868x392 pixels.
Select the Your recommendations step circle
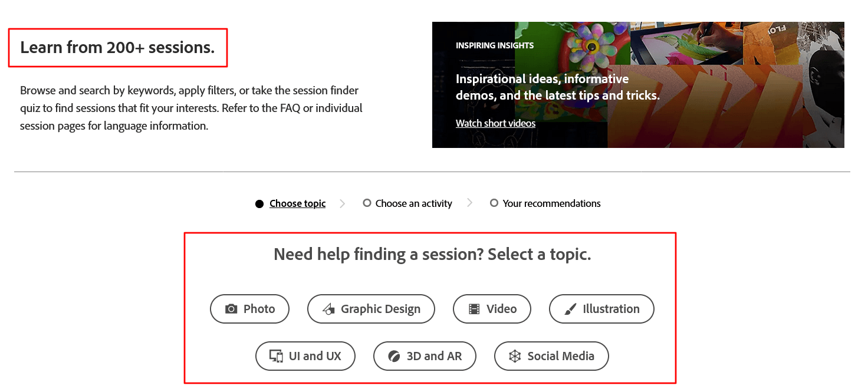tap(494, 203)
